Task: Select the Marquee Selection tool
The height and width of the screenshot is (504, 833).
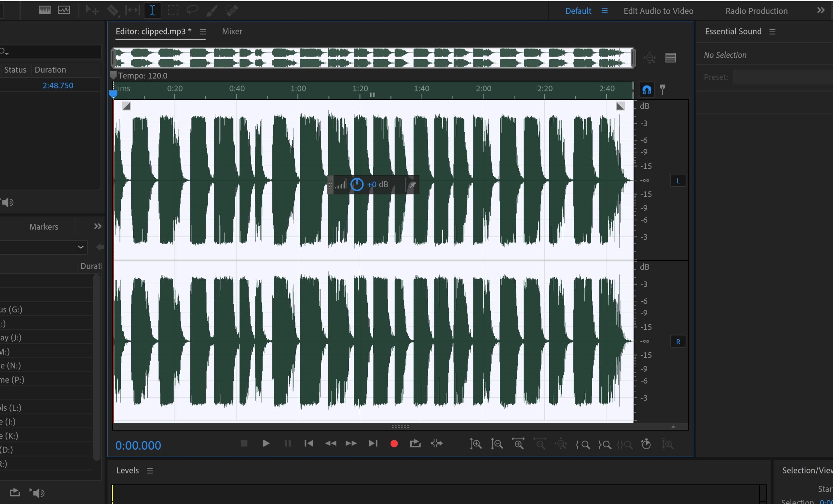Action: [x=173, y=10]
